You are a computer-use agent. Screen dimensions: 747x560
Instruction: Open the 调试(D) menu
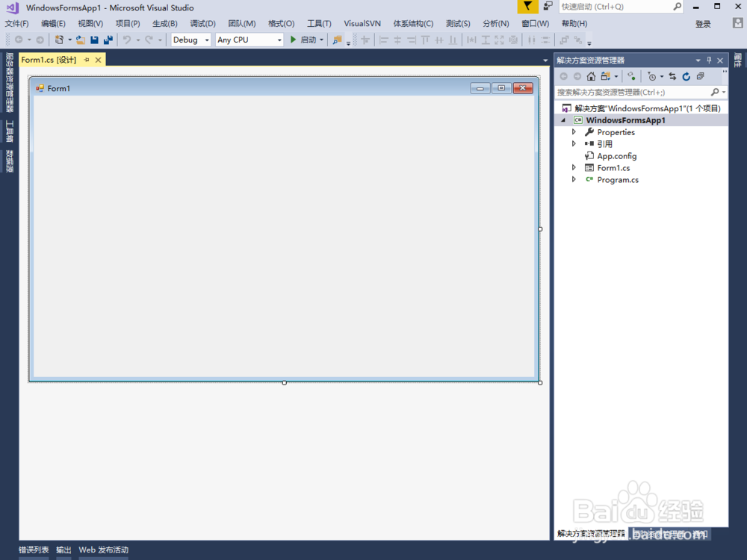tap(202, 23)
